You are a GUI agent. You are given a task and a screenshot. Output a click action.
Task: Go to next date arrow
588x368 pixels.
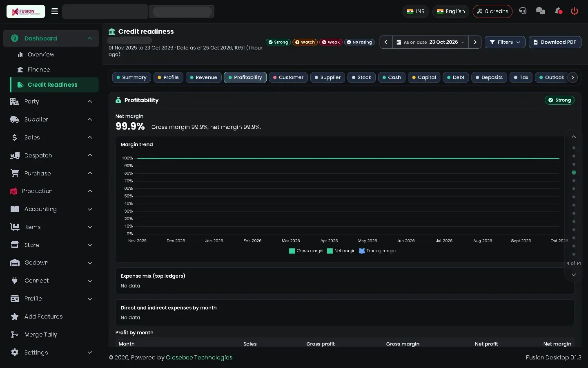point(475,42)
